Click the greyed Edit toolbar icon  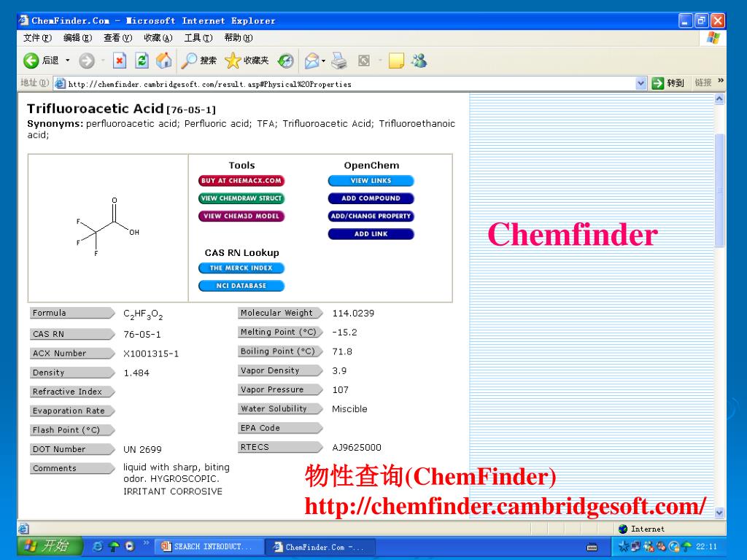pyautogui.click(x=364, y=61)
